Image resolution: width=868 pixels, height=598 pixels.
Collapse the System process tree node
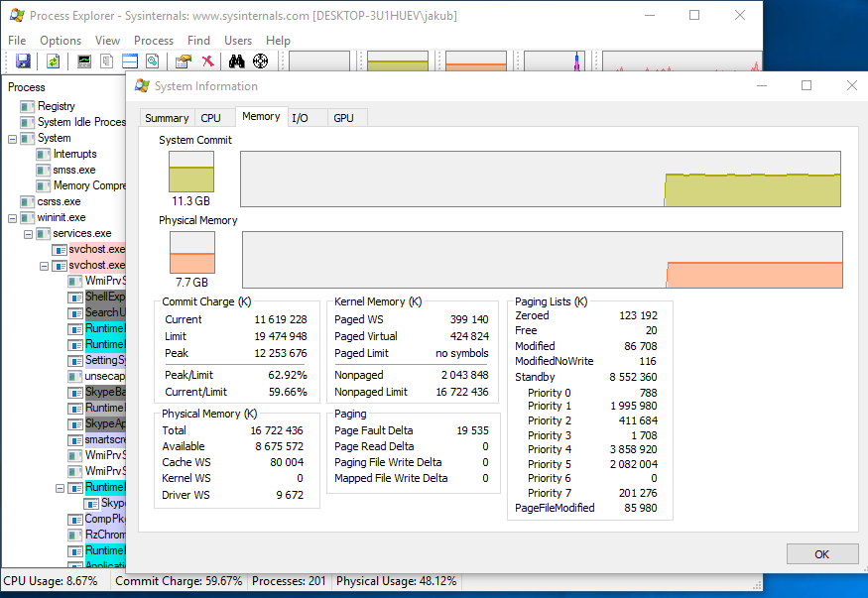tap(13, 139)
